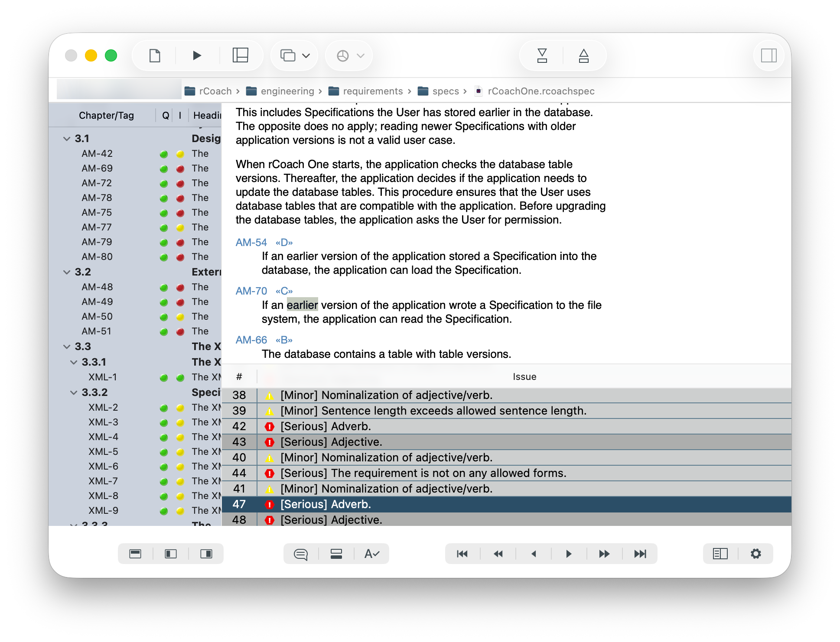Click the font style A checkmark icon
Image resolution: width=840 pixels, height=642 pixels.
(372, 554)
